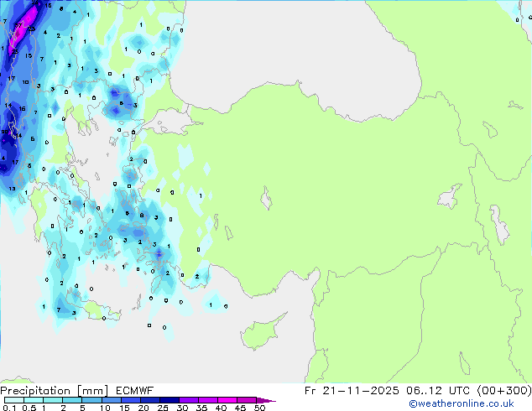Click the 30–35 mm purple legend box
The width and height of the screenshot is (532, 411).
pyautogui.click(x=189, y=400)
